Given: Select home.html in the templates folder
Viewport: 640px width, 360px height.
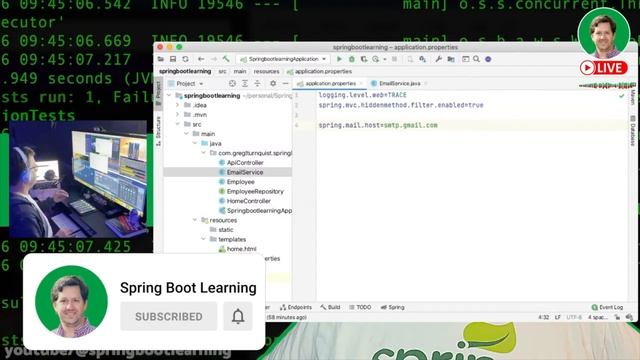Looking at the screenshot, I should 242,249.
